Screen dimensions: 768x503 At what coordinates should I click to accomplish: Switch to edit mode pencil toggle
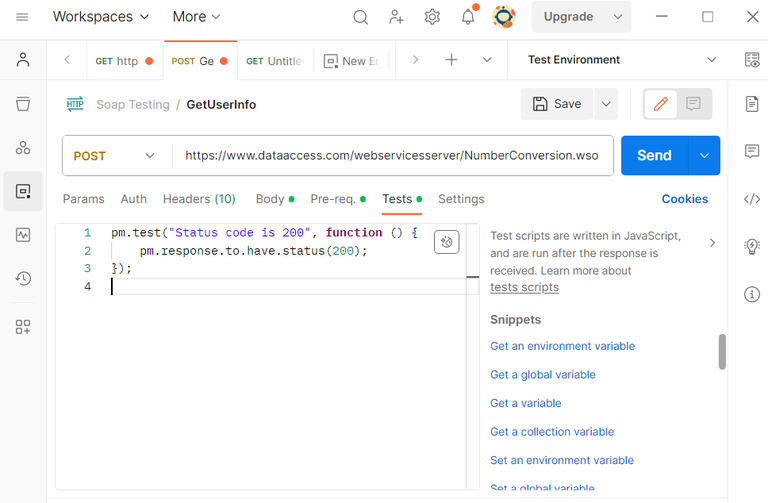[660, 104]
